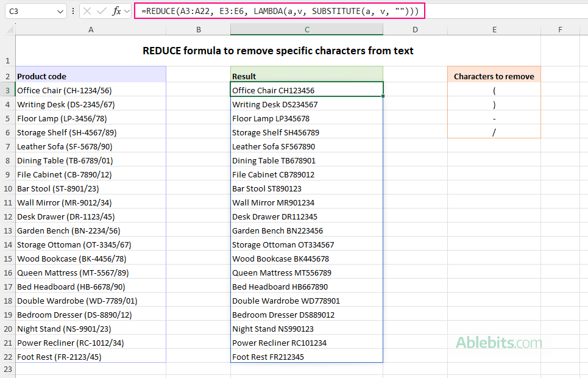The height and width of the screenshot is (378, 588).
Task: Click the formula bar REDUCE formula
Action: (280, 11)
